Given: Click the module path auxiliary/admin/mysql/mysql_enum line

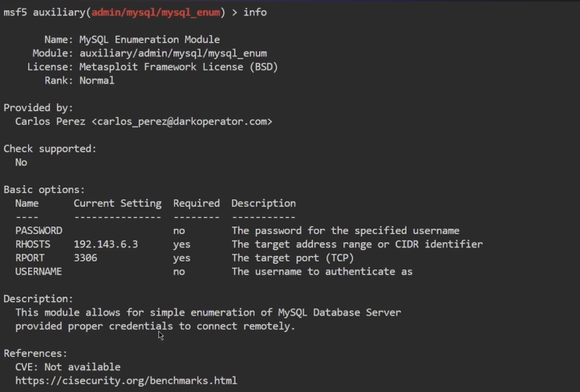Looking at the screenshot, I should coord(173,53).
